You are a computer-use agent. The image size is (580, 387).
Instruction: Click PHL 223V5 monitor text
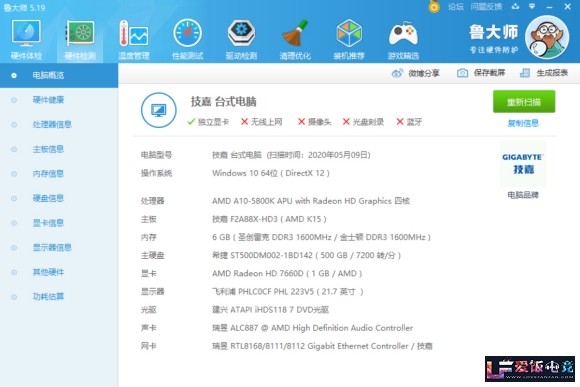pos(288,292)
